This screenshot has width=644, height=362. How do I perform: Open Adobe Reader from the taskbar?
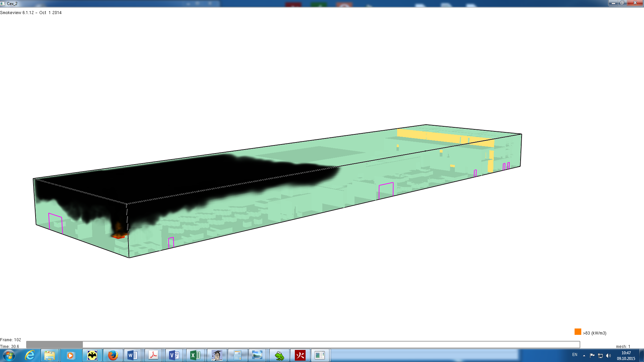point(153,355)
